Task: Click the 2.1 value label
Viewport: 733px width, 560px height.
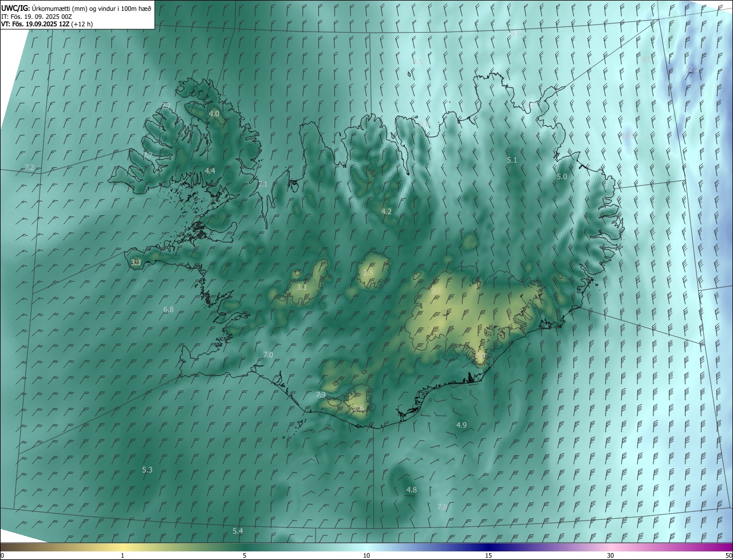Action: [436, 291]
